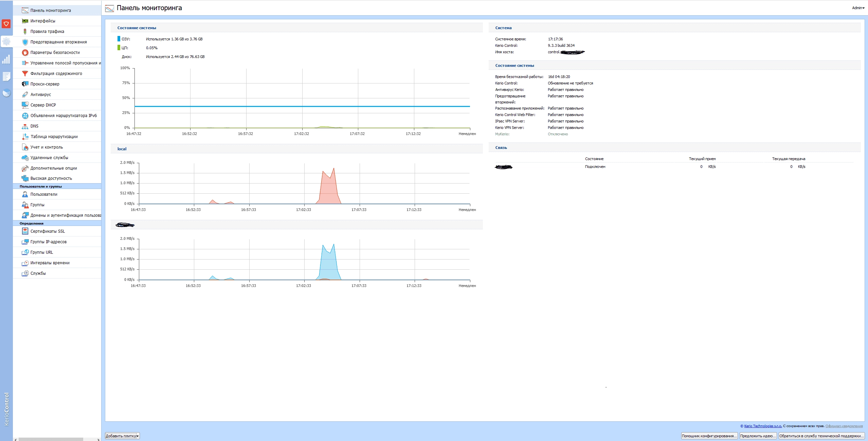The height and width of the screenshot is (441, 868).
Task: Click Помощник конфигурирования button
Action: point(709,436)
